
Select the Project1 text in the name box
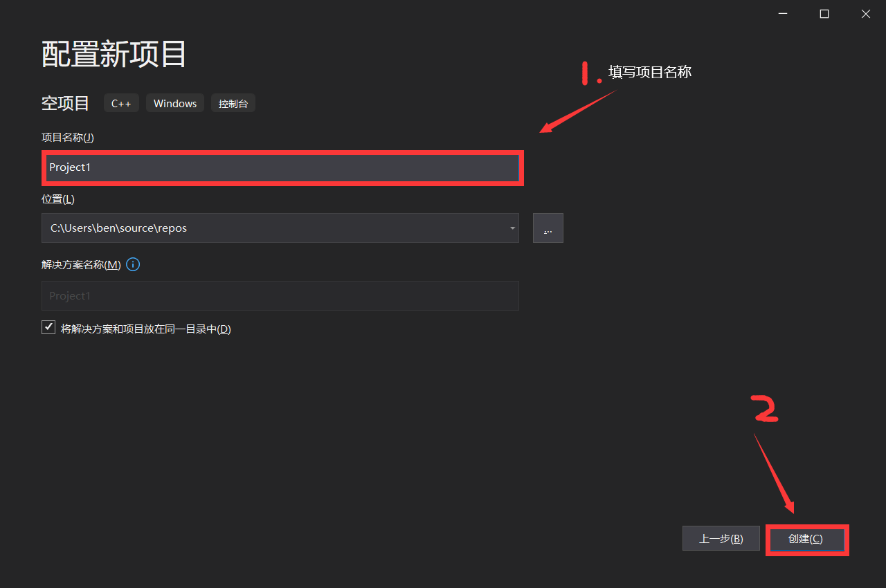click(69, 167)
